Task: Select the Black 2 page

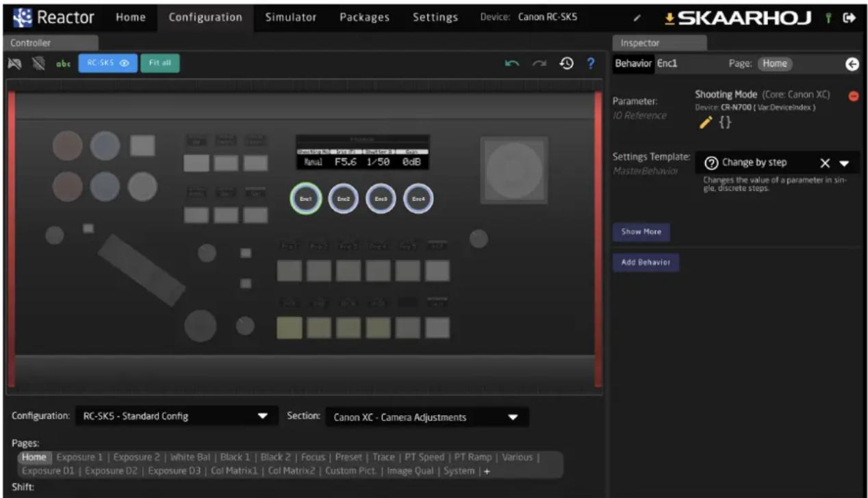Action: [276, 457]
